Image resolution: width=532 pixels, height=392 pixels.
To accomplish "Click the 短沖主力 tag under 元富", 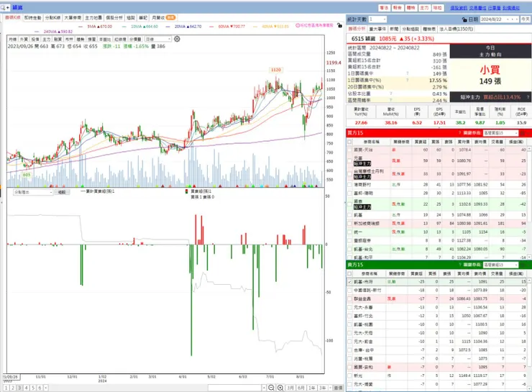I will (x=362, y=163).
